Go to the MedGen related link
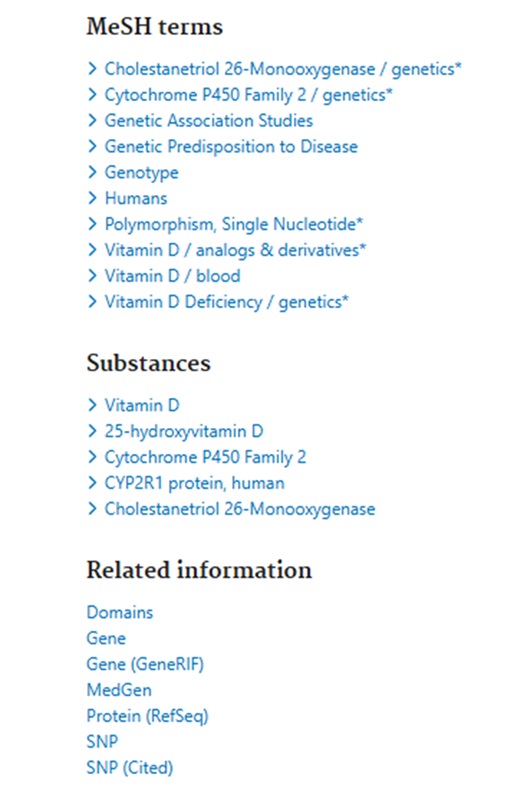 [x=119, y=690]
